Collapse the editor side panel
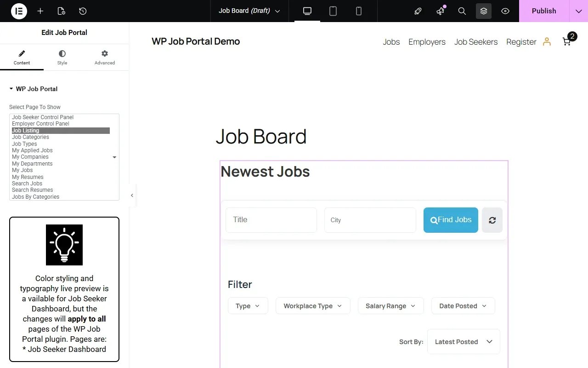This screenshot has height=368, width=588. (x=132, y=195)
